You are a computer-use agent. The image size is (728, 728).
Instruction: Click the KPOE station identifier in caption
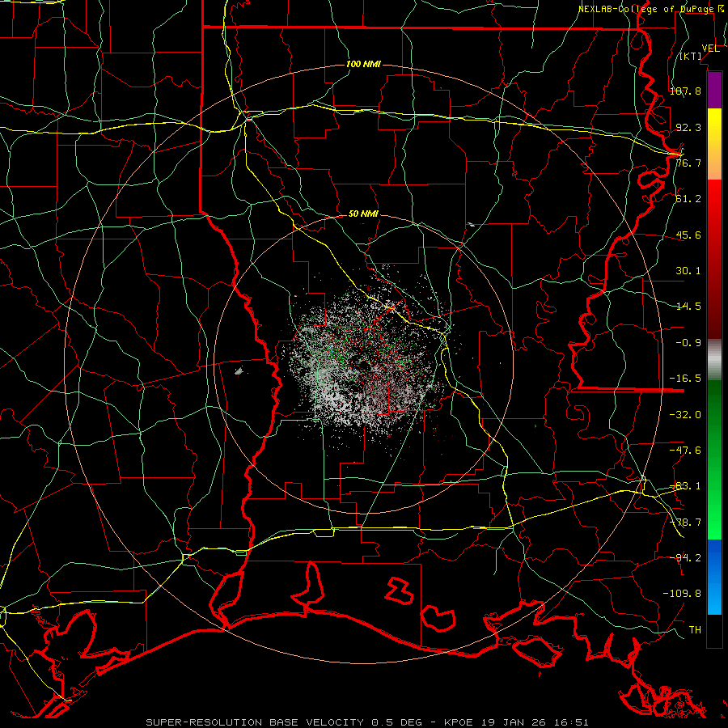tap(459, 722)
